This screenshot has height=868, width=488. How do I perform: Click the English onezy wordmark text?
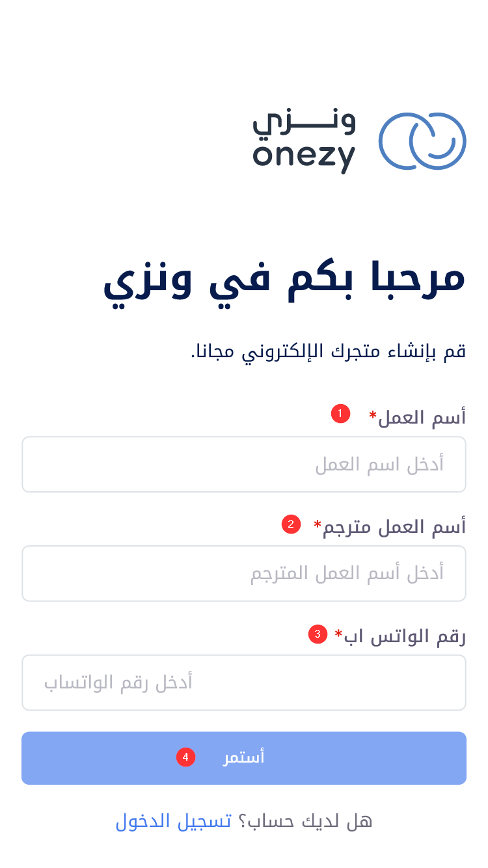304,157
